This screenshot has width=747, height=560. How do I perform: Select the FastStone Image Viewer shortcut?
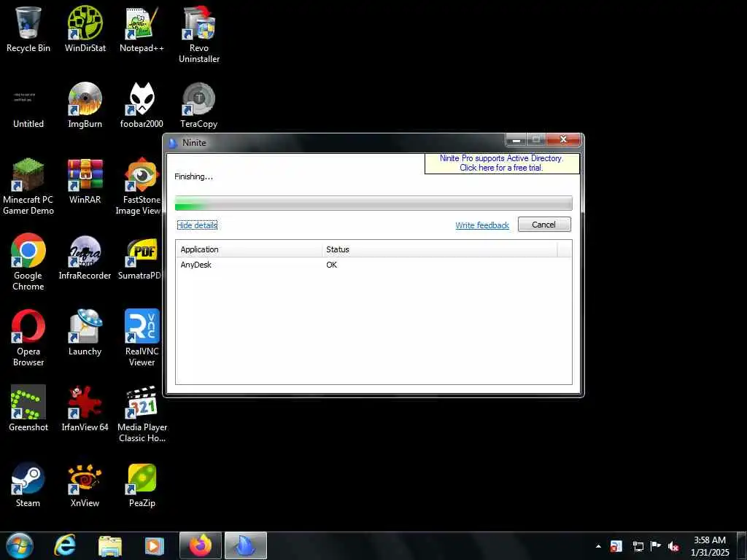point(139,187)
